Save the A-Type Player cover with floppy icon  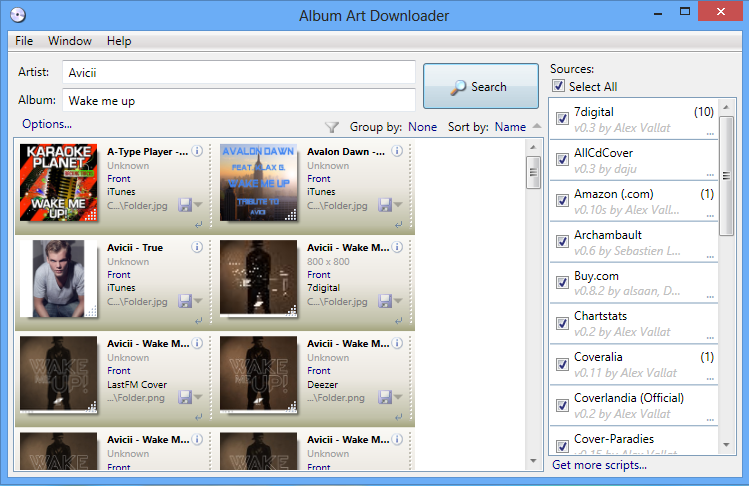coord(185,205)
